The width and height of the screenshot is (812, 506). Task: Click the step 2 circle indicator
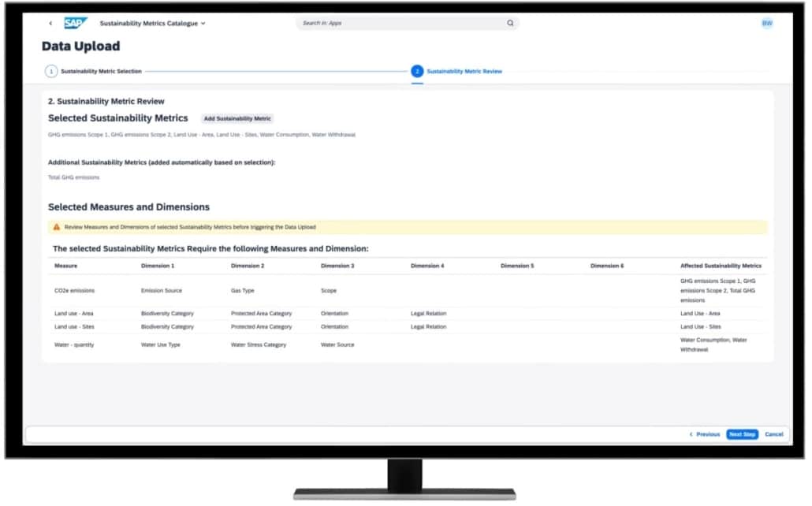[x=415, y=70]
